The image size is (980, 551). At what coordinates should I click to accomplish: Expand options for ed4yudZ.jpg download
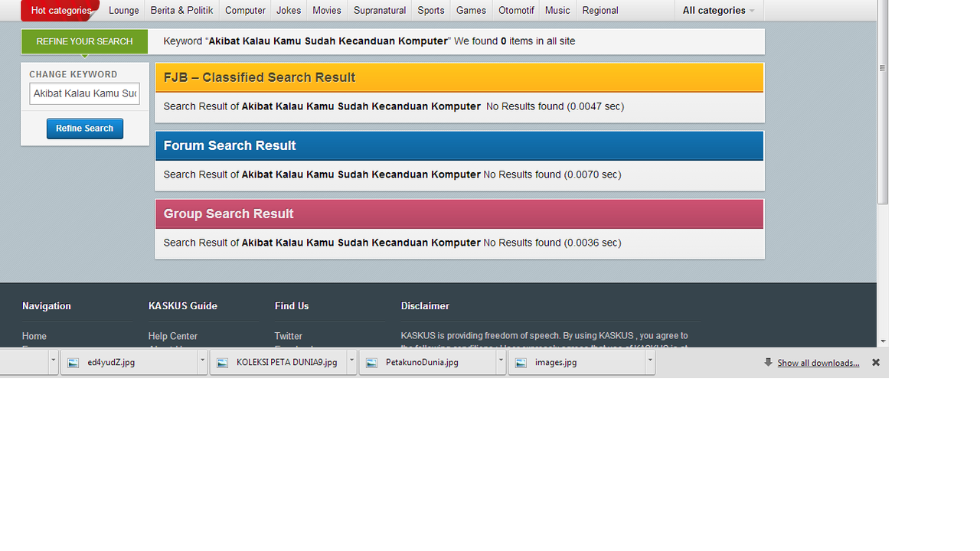203,362
